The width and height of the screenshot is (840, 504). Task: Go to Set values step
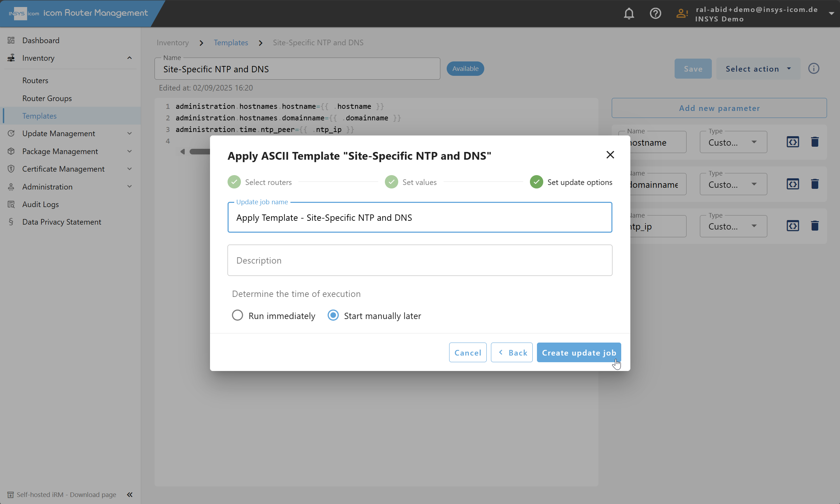411,182
